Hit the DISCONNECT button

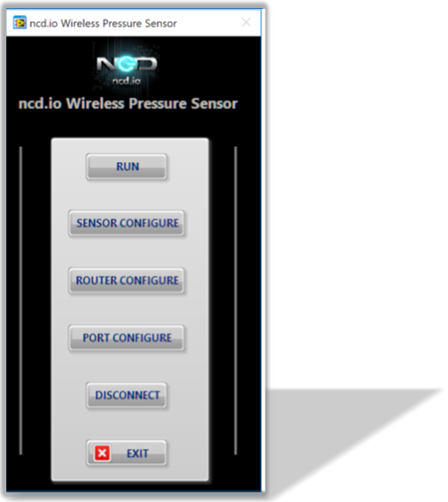click(x=127, y=395)
